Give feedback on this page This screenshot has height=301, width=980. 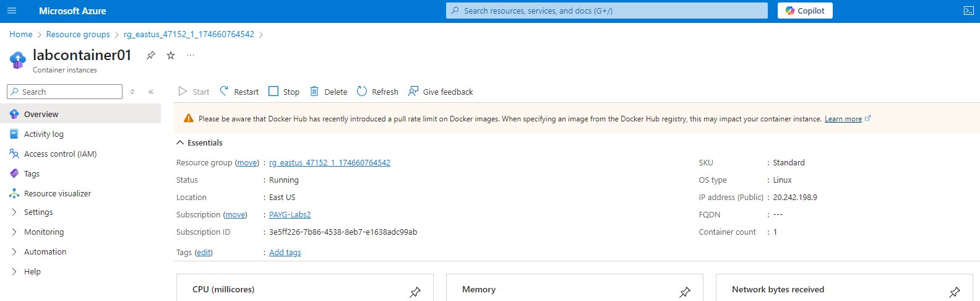(441, 92)
